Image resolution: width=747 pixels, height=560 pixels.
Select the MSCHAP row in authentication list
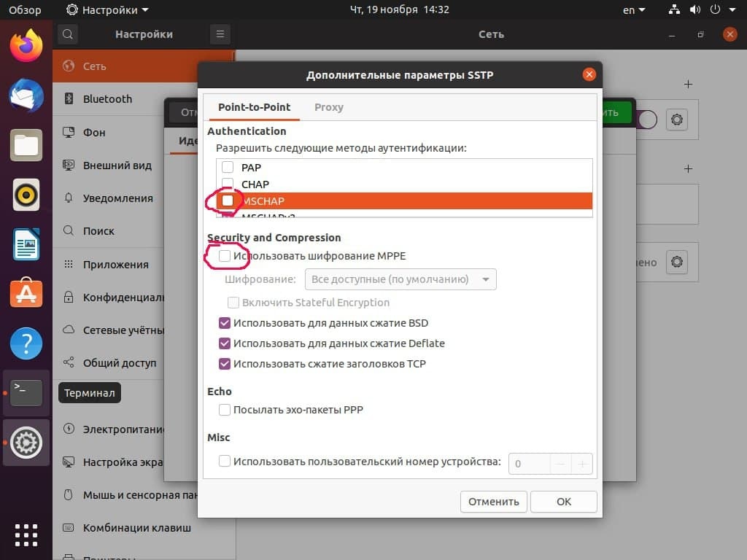pos(404,201)
